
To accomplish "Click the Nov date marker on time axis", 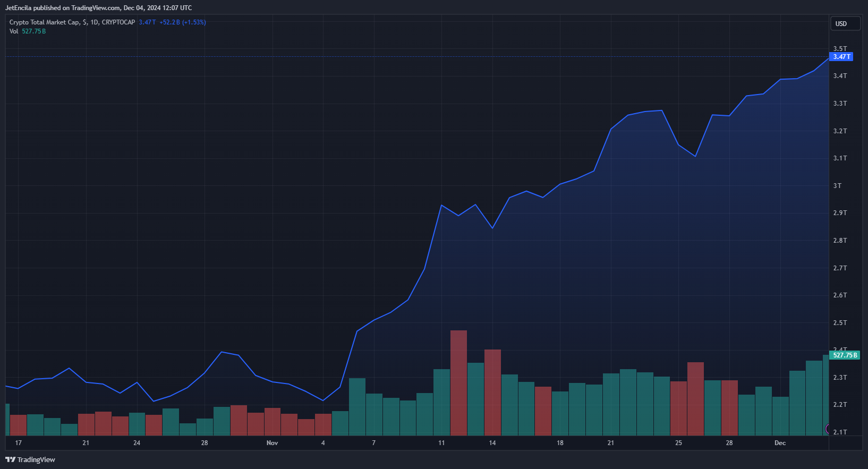I will pos(272,443).
